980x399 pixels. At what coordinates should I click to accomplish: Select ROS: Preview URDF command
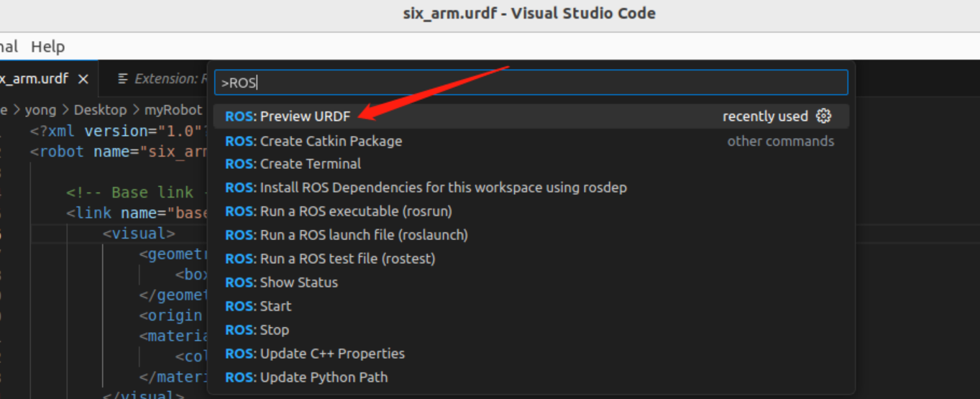(x=531, y=116)
